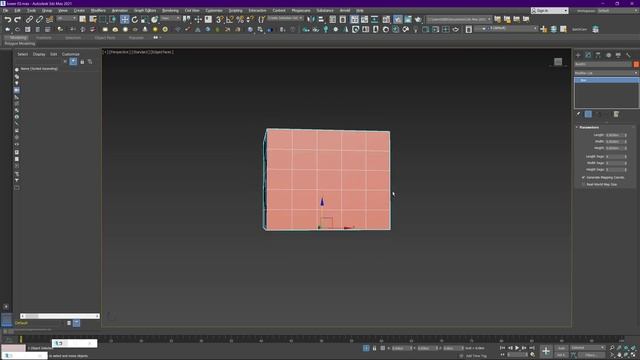Toggle the Selection Lock padlock
Screen dimensions: 640x360
374,348
